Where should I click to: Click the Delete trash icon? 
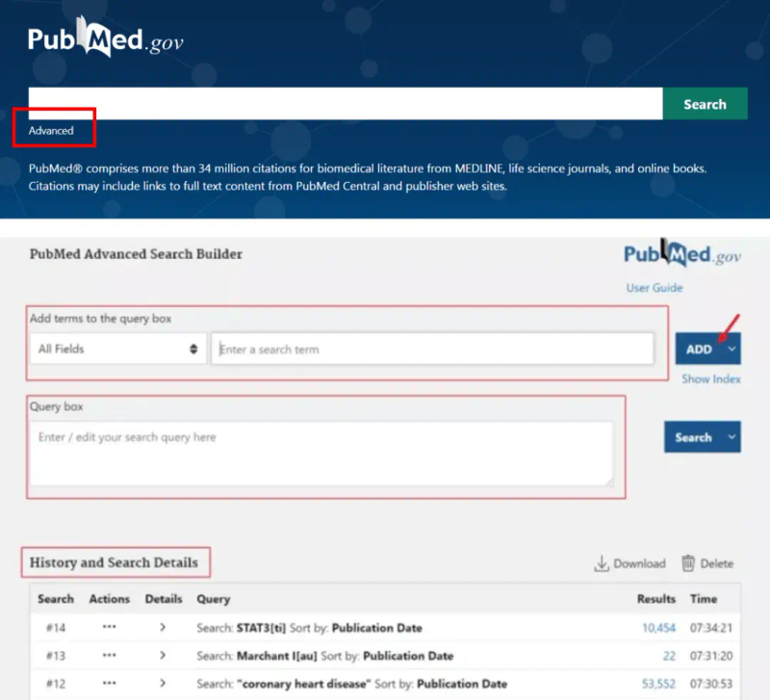[x=688, y=563]
